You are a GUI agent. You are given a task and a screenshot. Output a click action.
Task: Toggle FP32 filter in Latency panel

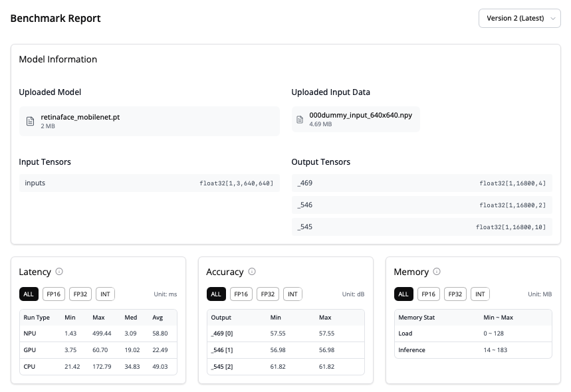(80, 294)
